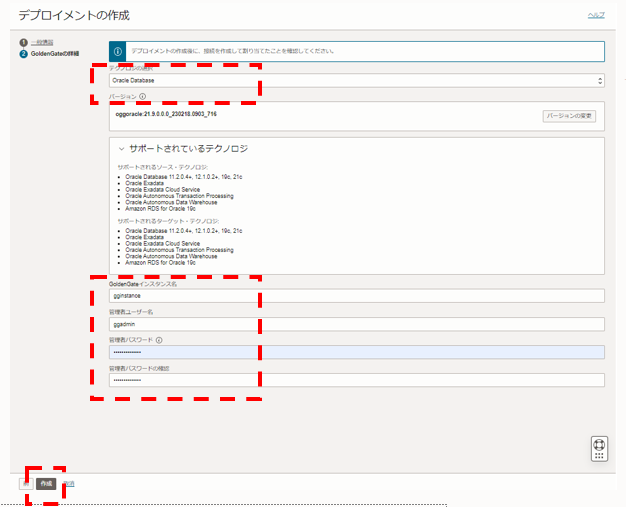
Task: Open the Oracle Database technology dropdown
Action: [x=357, y=81]
